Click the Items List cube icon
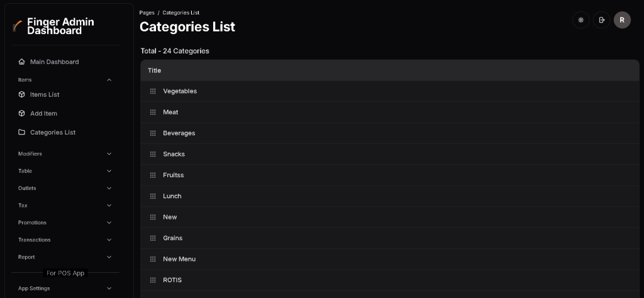This screenshot has width=644, height=298. tap(22, 94)
